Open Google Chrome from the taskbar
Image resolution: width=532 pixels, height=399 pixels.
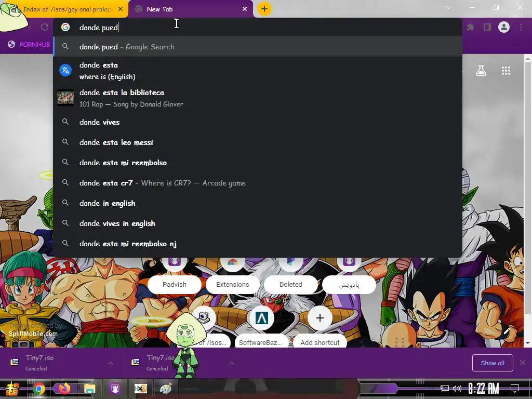[38, 389]
